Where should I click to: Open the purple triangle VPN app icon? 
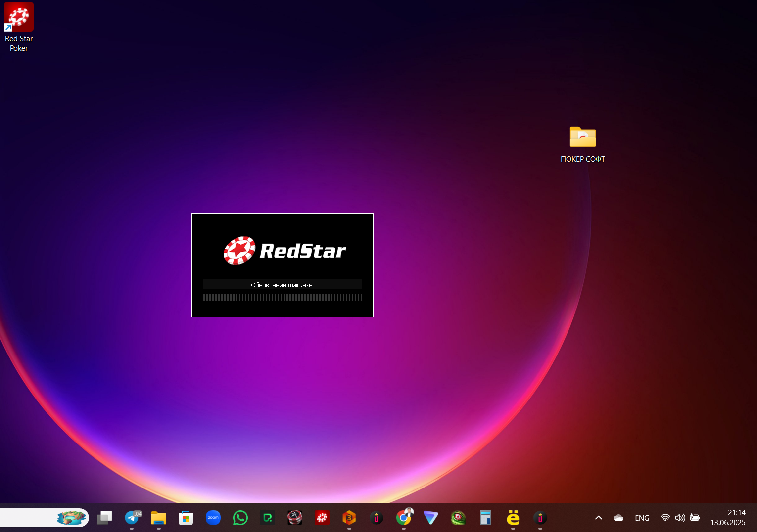coord(431,518)
